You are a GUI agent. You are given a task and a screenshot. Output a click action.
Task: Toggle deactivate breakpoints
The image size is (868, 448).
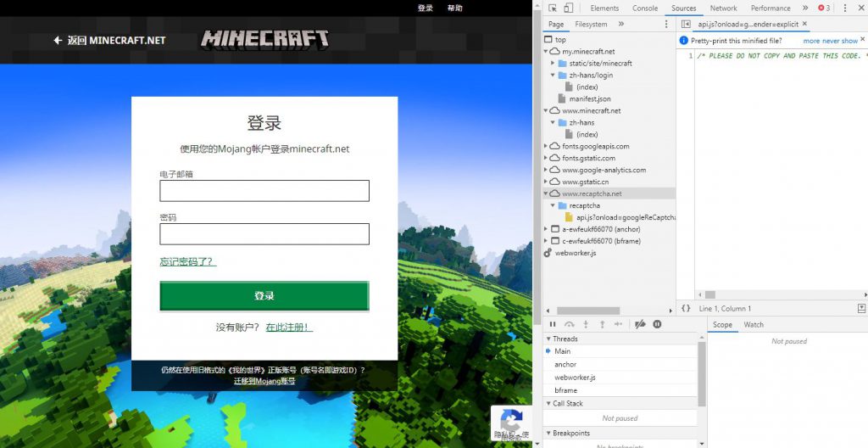tap(641, 324)
